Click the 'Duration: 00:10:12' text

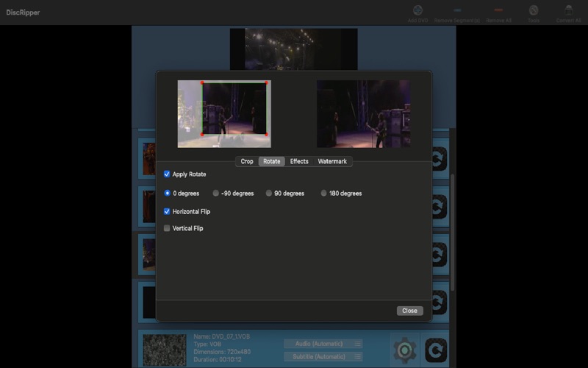coord(218,359)
